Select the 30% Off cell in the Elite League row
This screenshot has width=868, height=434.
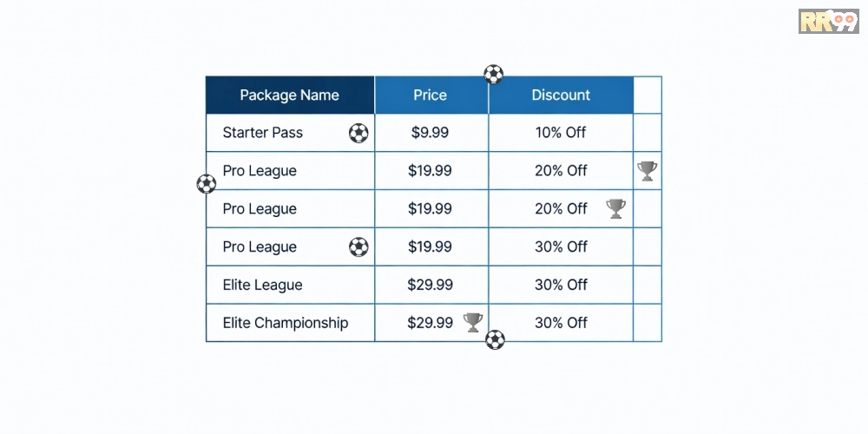coord(561,285)
